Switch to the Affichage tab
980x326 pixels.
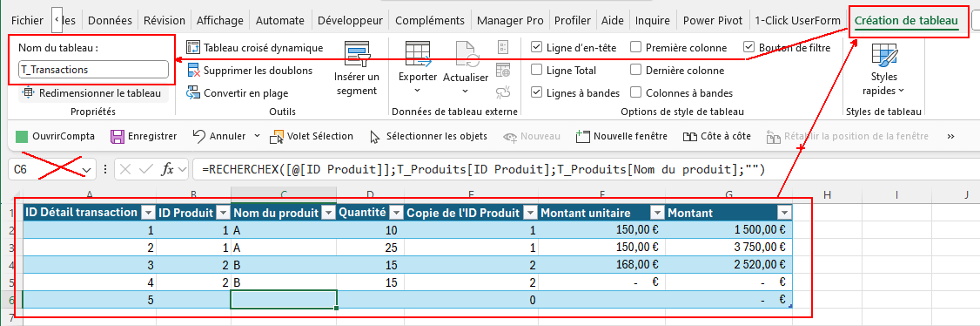pyautogui.click(x=220, y=21)
